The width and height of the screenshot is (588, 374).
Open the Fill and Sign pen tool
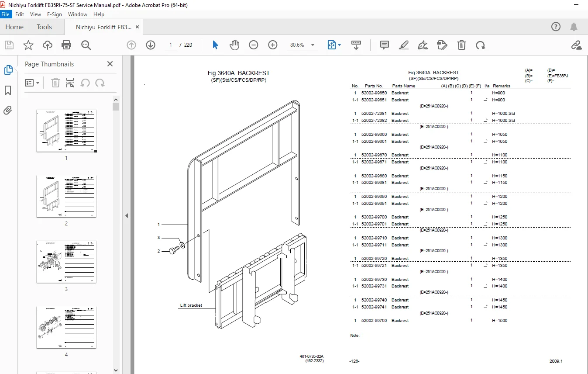pos(423,45)
